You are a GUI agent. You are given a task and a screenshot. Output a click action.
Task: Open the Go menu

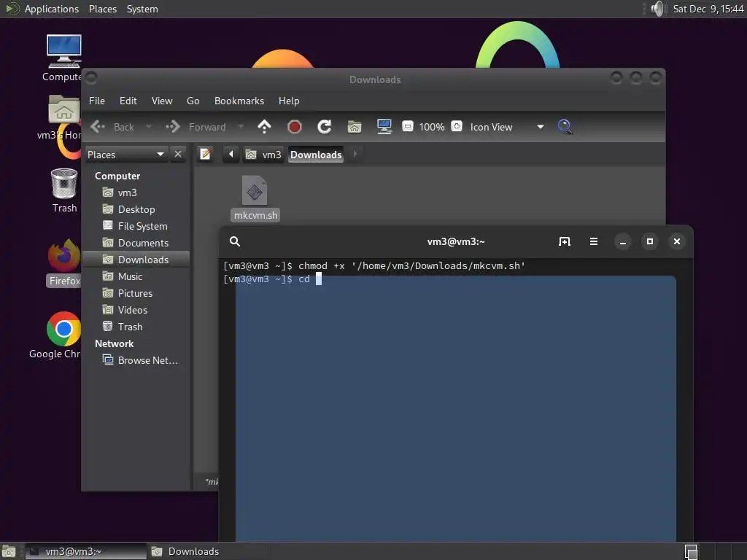[x=193, y=101]
